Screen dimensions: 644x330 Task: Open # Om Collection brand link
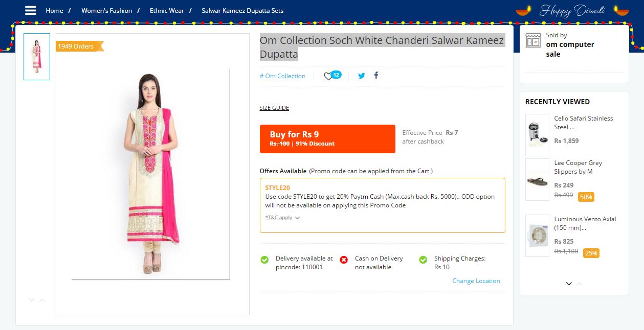point(282,76)
